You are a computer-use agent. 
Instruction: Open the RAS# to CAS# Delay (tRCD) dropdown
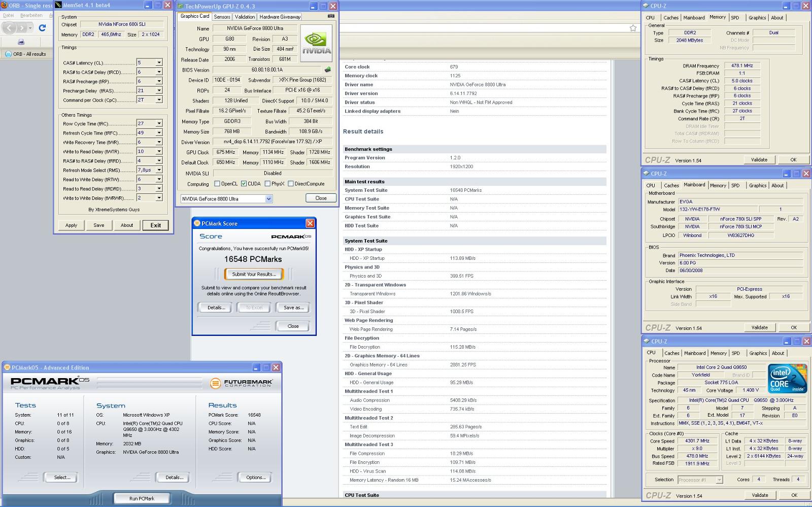point(159,72)
